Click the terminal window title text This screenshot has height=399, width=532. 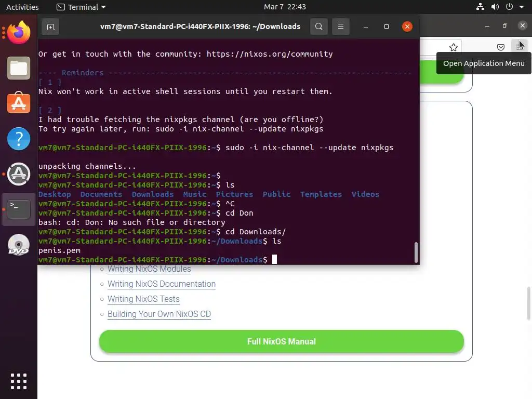pos(200,26)
